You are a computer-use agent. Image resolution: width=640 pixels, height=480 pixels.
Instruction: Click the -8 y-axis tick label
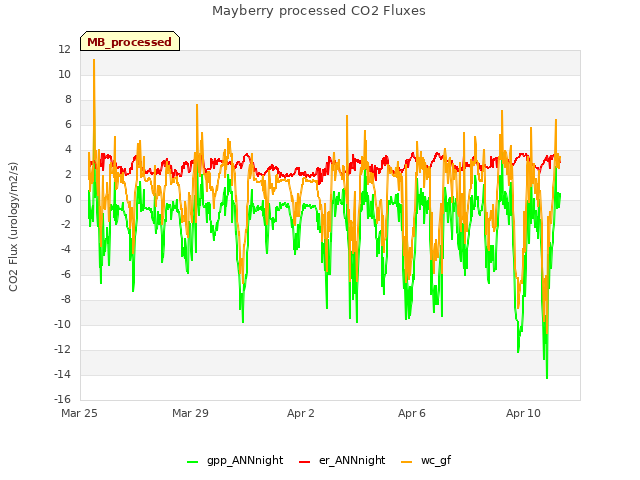click(66, 299)
